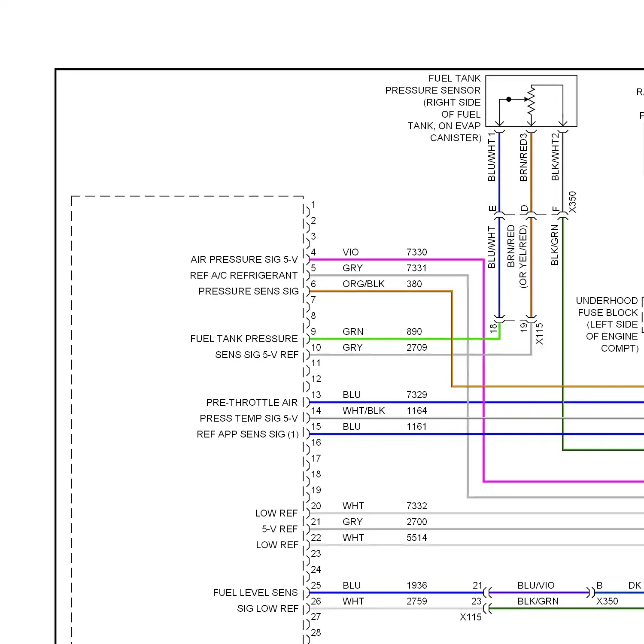Click connector terminal letter E
The image size is (644, 644).
(492, 209)
